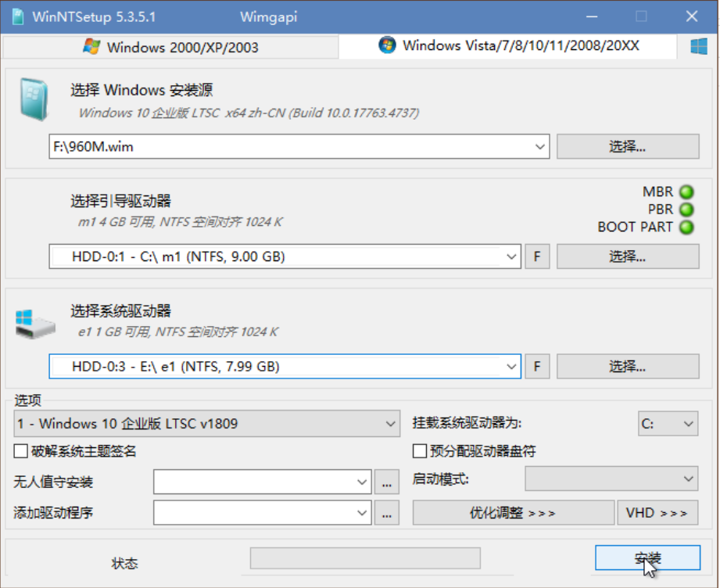
Task: Click F format button next to boot drive
Action: coord(537,256)
